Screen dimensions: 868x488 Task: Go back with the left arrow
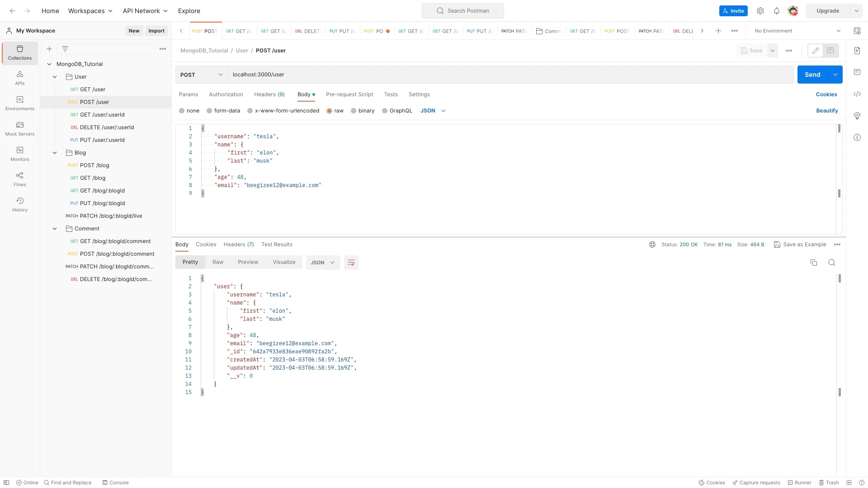[x=13, y=11]
